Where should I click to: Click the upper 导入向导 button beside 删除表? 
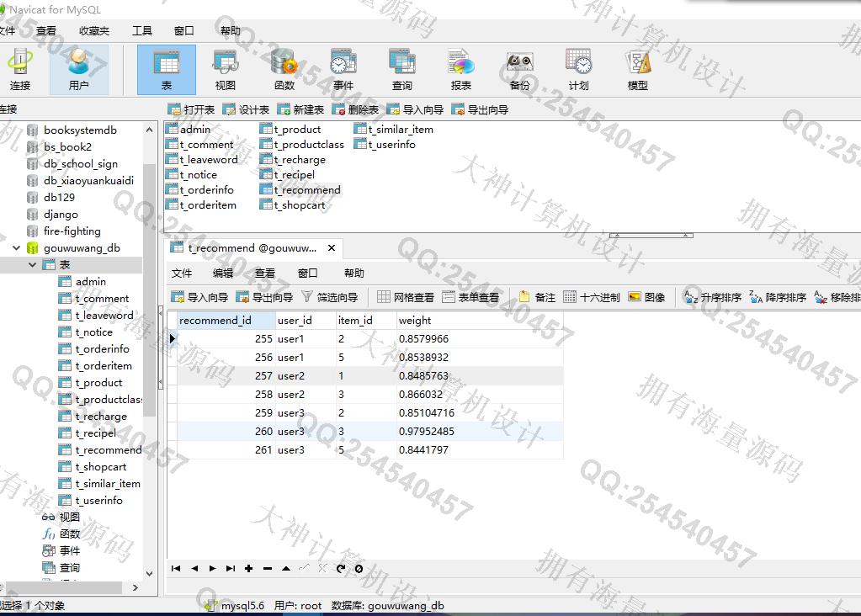(415, 109)
